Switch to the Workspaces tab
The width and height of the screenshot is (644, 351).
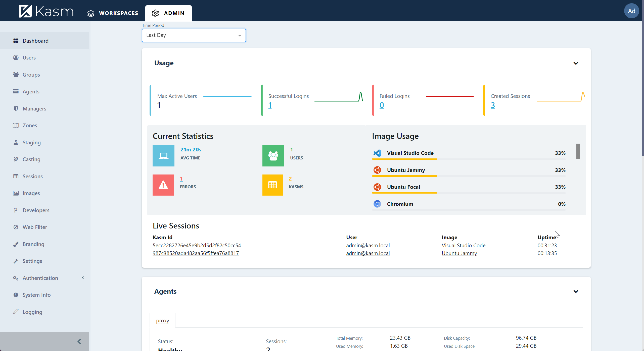point(113,13)
